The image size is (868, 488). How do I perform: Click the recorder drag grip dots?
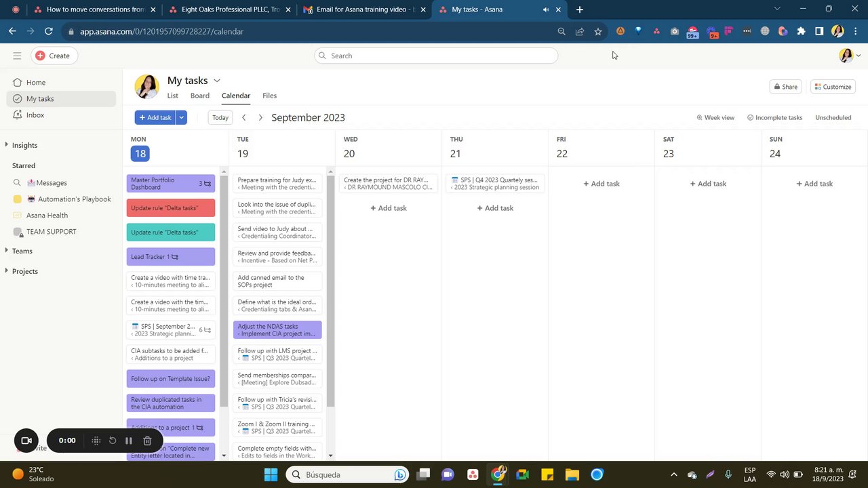tap(96, 441)
